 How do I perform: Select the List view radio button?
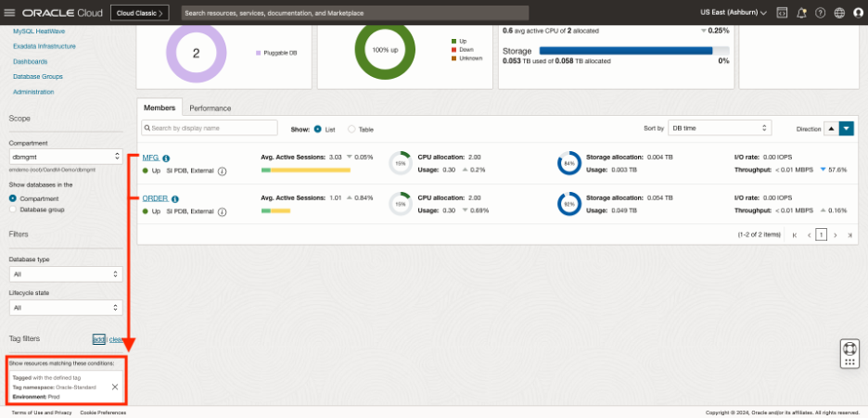point(318,129)
